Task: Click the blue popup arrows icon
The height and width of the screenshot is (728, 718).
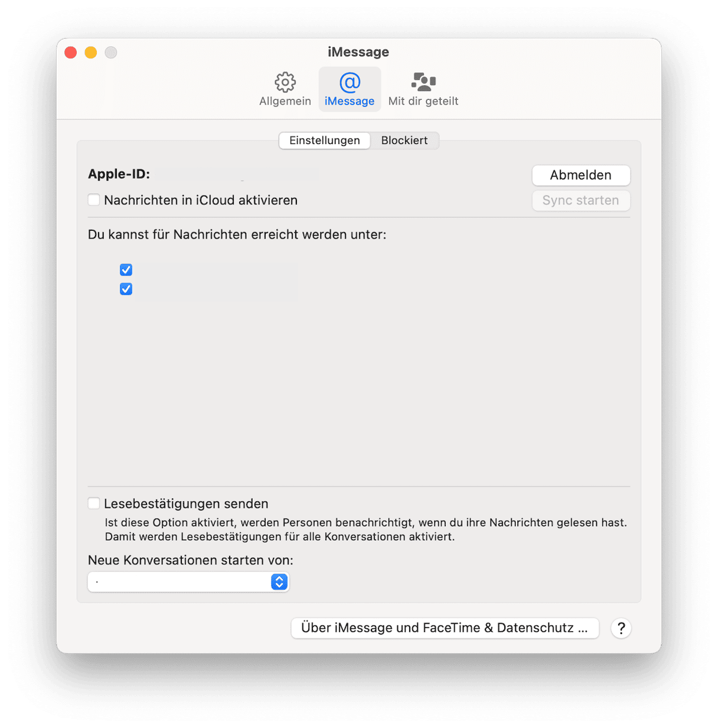Action: point(279,582)
